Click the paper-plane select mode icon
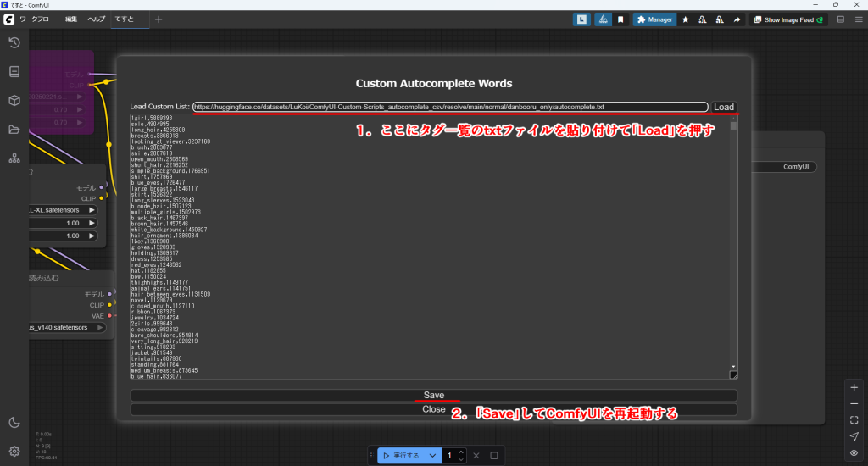Screen dimensions: 868x466 [x=854, y=436]
